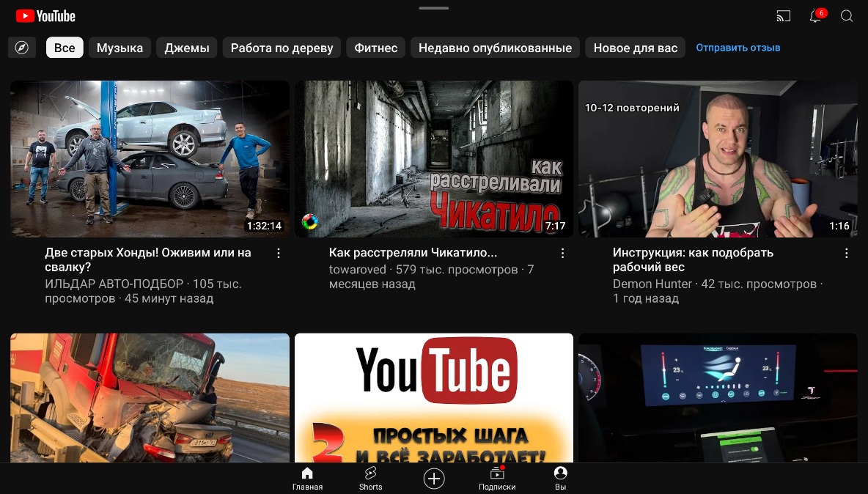
Task: Open title Две старых Хонды! Оживим или на свалку?
Action: pos(148,259)
